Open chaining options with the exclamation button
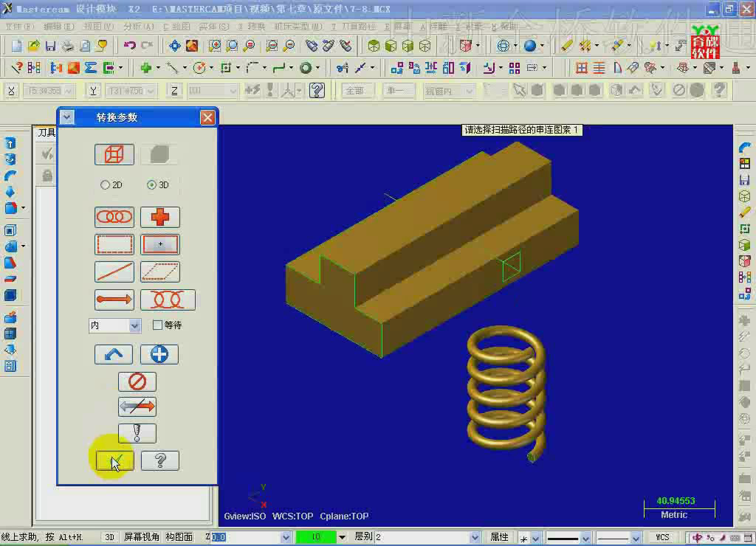Viewport: 756px width, 546px height. [137, 433]
